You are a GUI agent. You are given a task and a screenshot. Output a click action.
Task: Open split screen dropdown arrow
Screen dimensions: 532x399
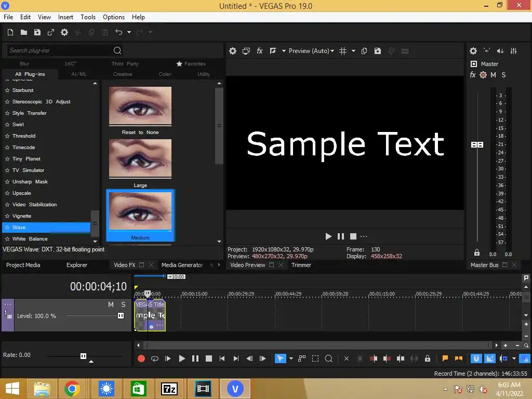pyautogui.click(x=284, y=51)
